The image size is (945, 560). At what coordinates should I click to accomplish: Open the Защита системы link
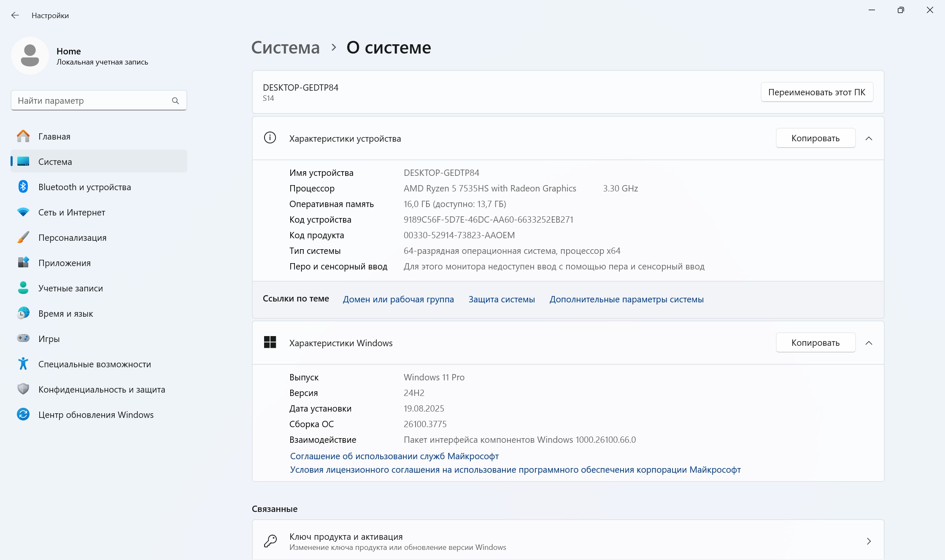coord(502,299)
